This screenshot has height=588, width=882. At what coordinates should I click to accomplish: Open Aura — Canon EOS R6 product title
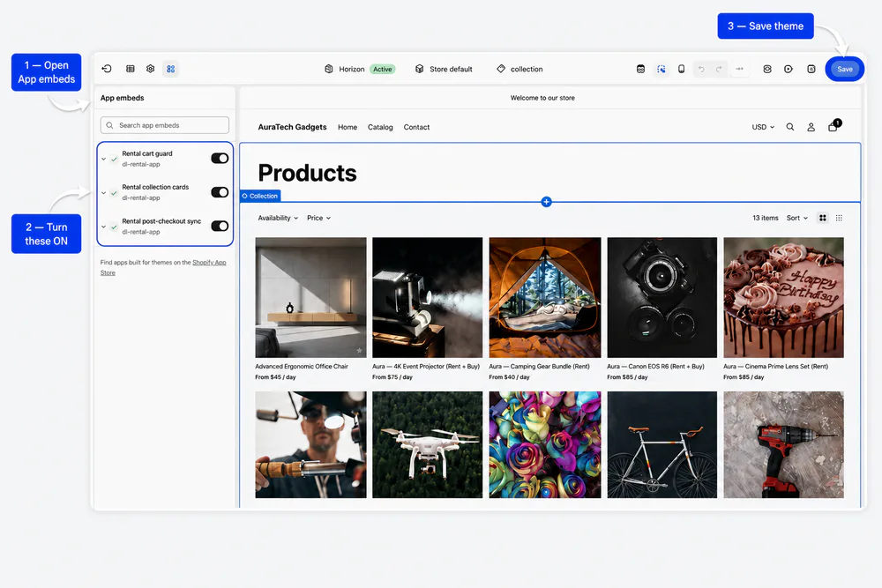pyautogui.click(x=656, y=366)
